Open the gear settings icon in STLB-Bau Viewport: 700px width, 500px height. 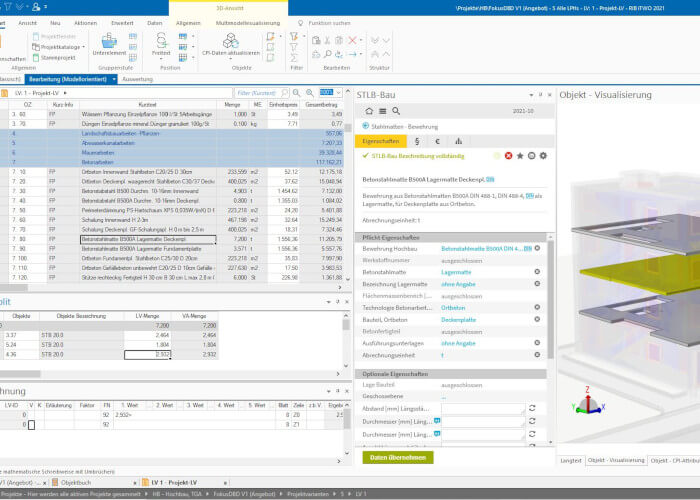point(543,156)
